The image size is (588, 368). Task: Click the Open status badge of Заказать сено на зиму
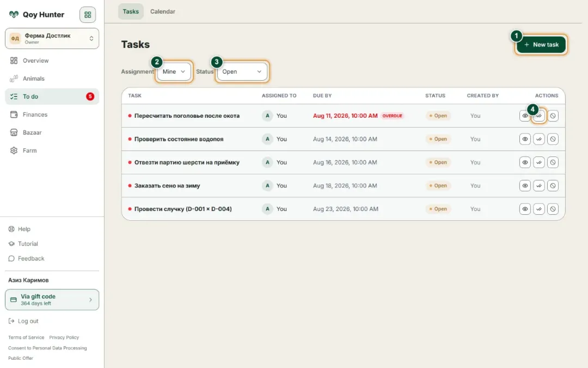[438, 185]
